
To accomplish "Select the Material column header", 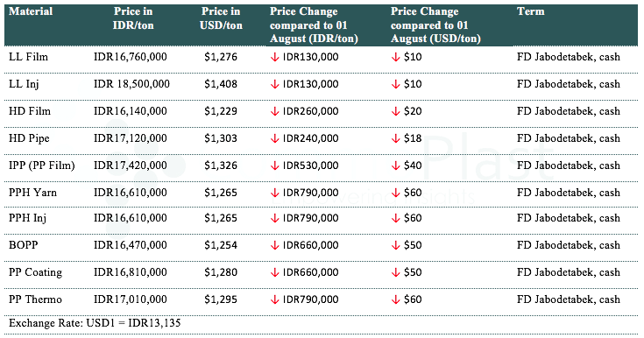I will [x=31, y=11].
